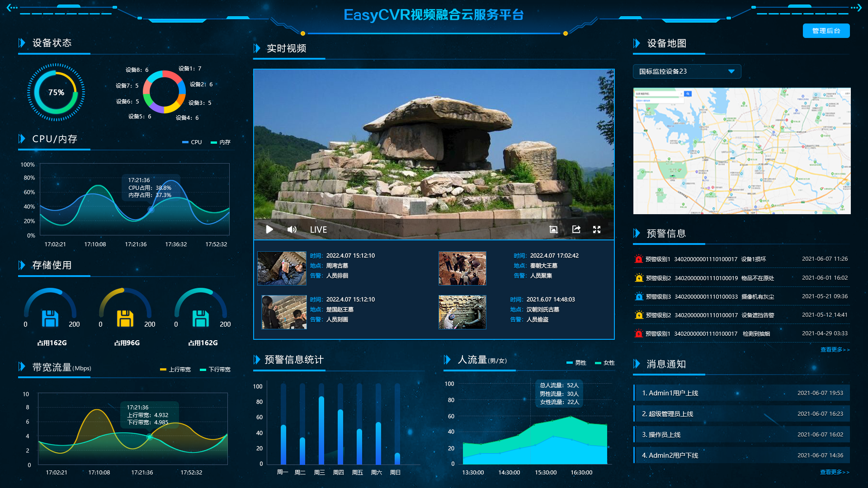Open the 实时视频 panel title
Screen dimensions: 868x488
click(286, 48)
